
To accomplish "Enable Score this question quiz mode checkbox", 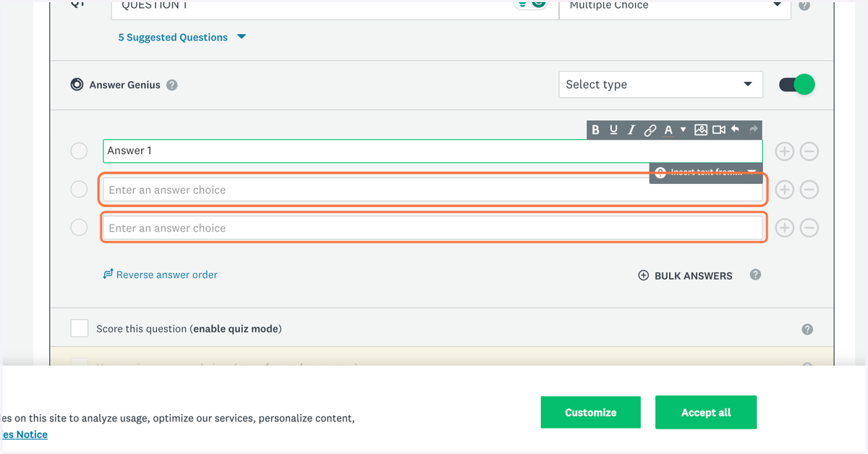I will click(80, 329).
